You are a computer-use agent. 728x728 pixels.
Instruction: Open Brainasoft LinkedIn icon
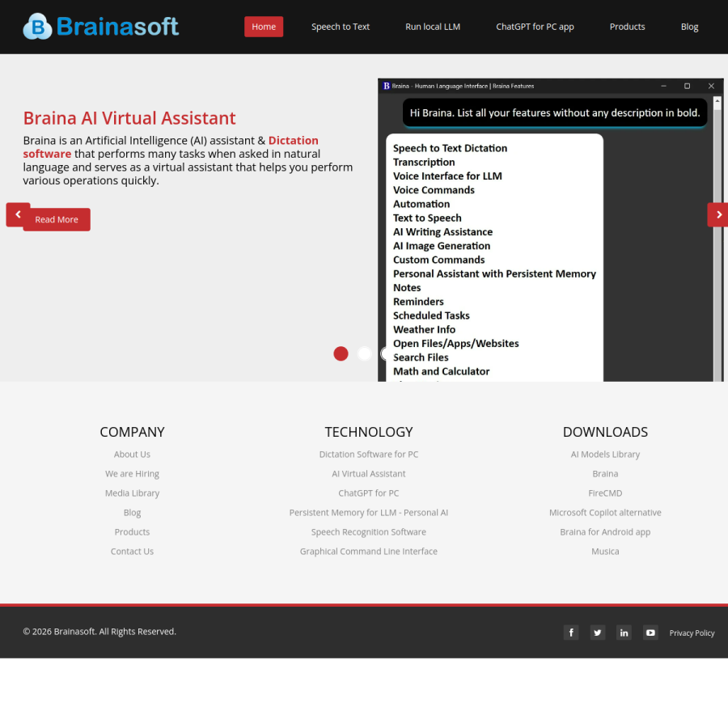pos(624,633)
